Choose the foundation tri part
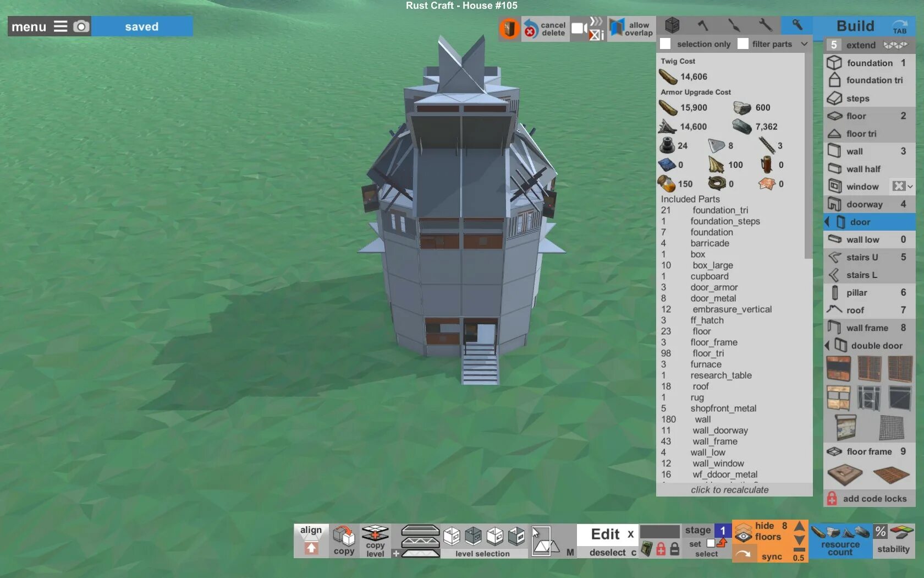Screen dimensions: 924x578 pyautogui.click(x=870, y=80)
